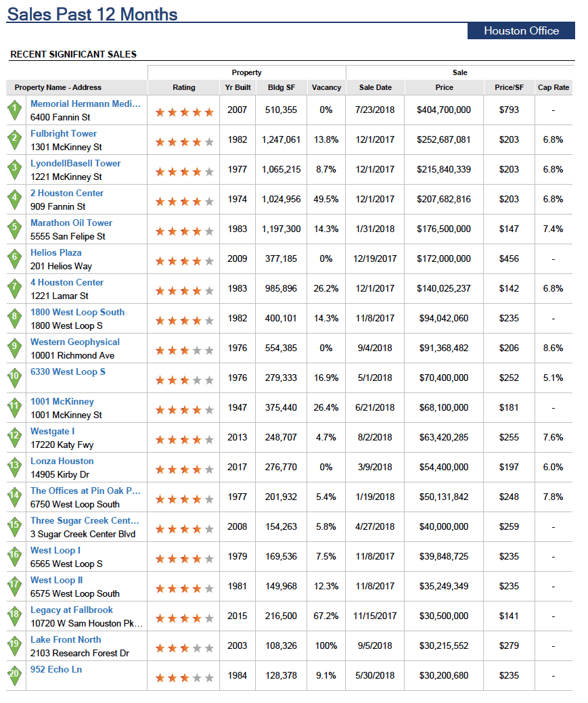Open Western Geophysical property link
Image resolution: width=588 pixels, height=703 pixels.
click(75, 342)
